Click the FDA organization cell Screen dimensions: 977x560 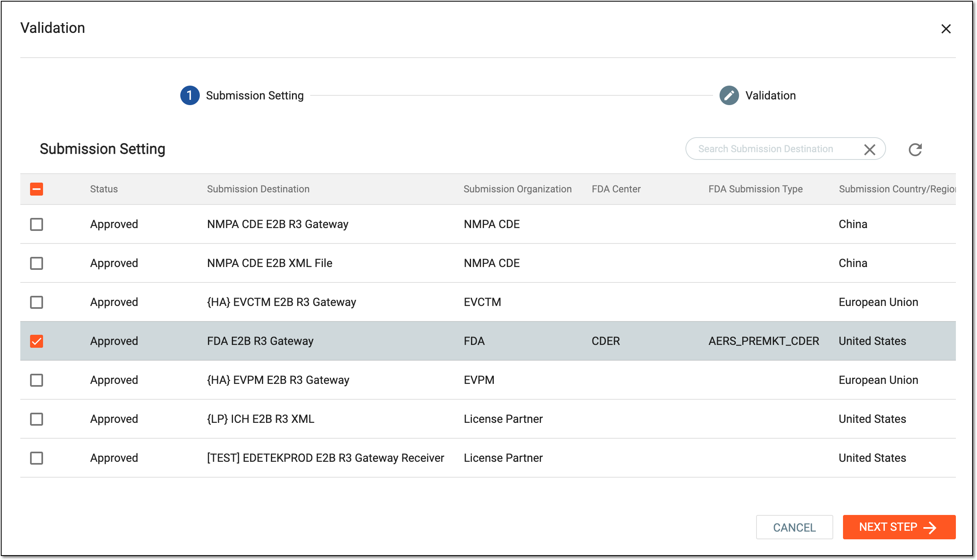[x=474, y=341]
